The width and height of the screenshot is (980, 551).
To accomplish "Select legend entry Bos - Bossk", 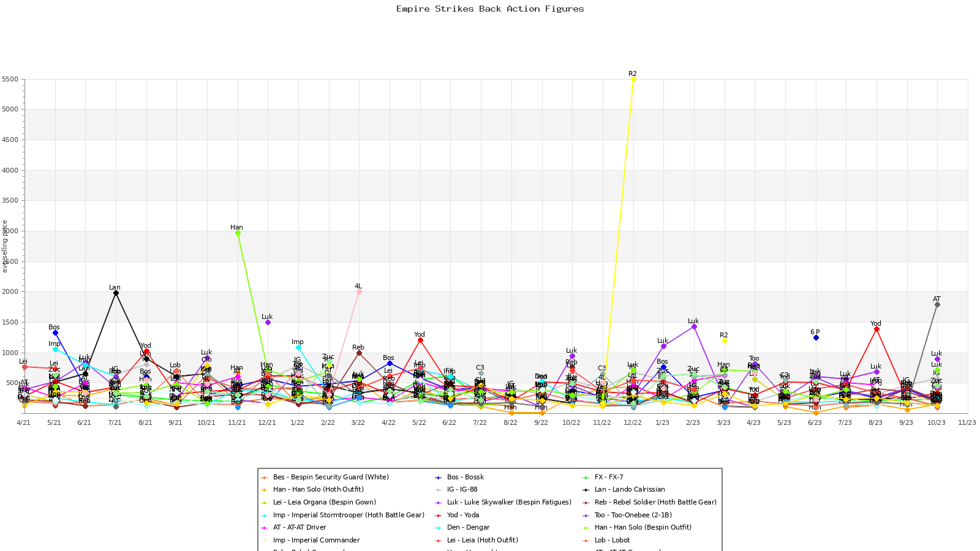I will point(466,477).
